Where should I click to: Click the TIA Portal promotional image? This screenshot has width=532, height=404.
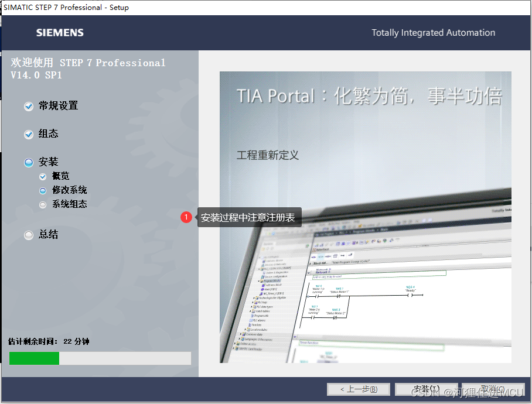366,217
